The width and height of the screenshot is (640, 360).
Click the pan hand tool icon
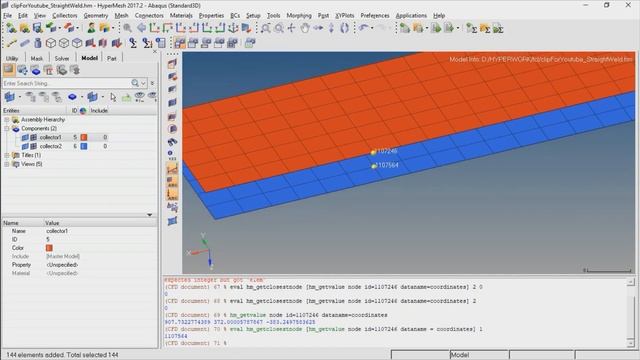(x=304, y=28)
